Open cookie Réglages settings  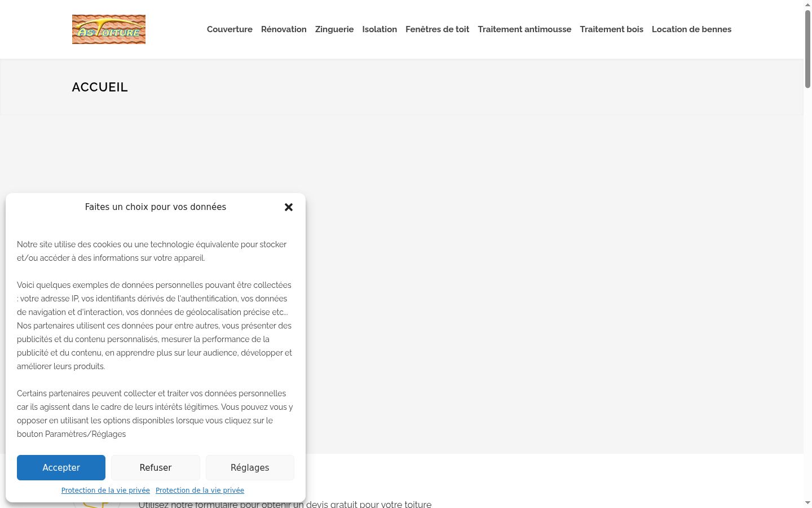pyautogui.click(x=250, y=467)
